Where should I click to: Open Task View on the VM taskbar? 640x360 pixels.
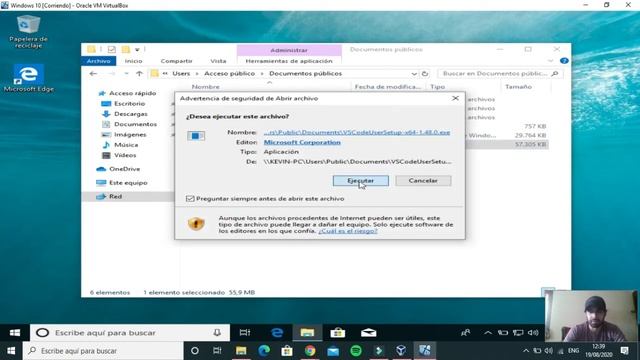click(245, 333)
